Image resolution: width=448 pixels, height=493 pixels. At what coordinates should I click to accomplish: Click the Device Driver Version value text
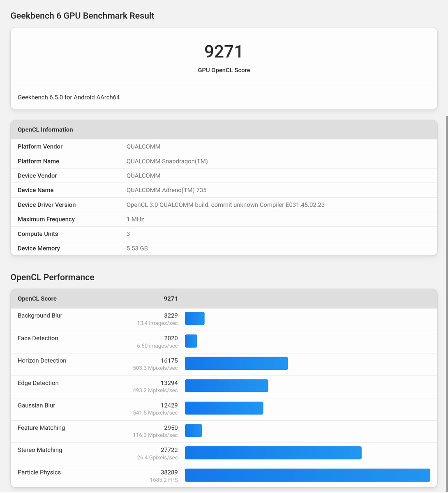pos(225,205)
